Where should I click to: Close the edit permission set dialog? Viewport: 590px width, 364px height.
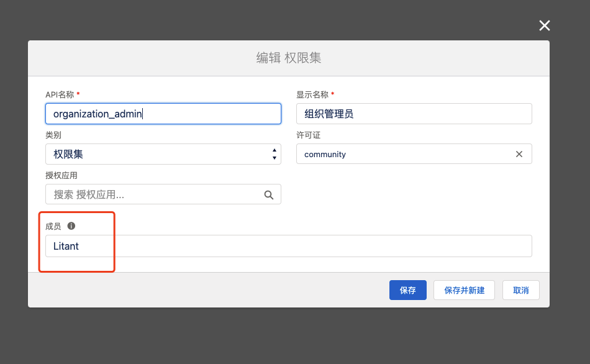pyautogui.click(x=544, y=25)
